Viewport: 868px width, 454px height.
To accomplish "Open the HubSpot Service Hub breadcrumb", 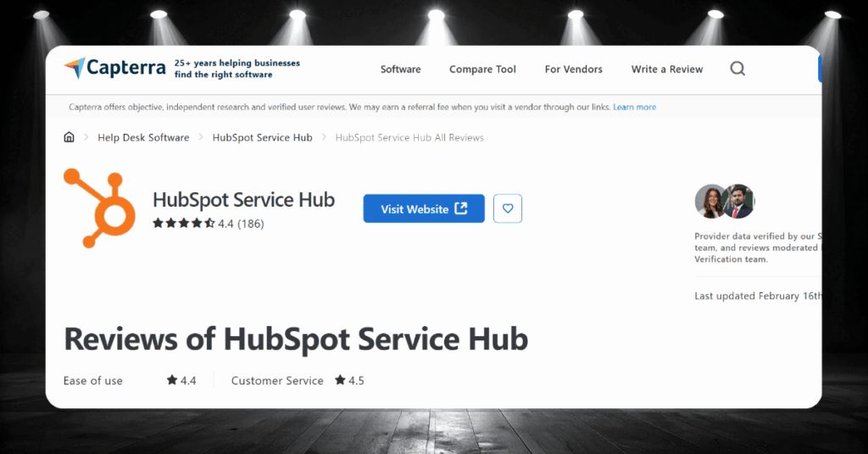I will tap(263, 138).
